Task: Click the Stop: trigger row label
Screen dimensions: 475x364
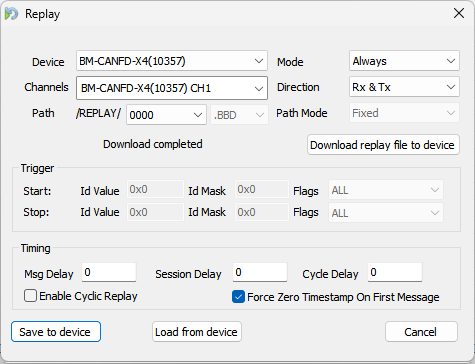Action: (36, 212)
